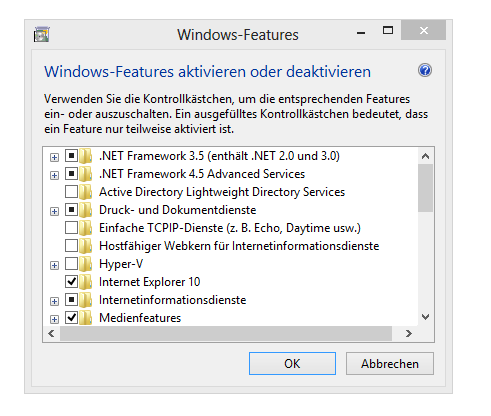491x416 pixels.
Task: Tick the Einfache TCPIP-Dienste checkbox
Action: pos(71,228)
